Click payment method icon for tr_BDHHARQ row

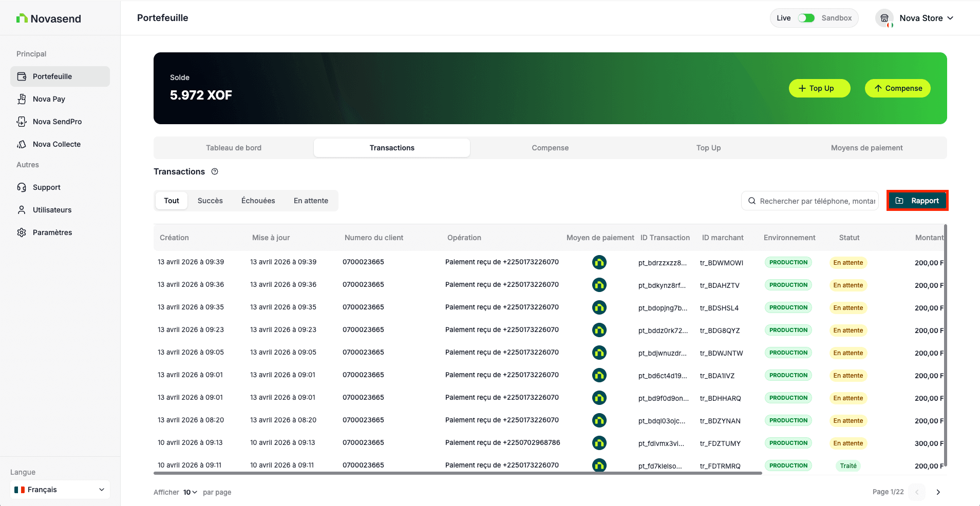coord(599,398)
